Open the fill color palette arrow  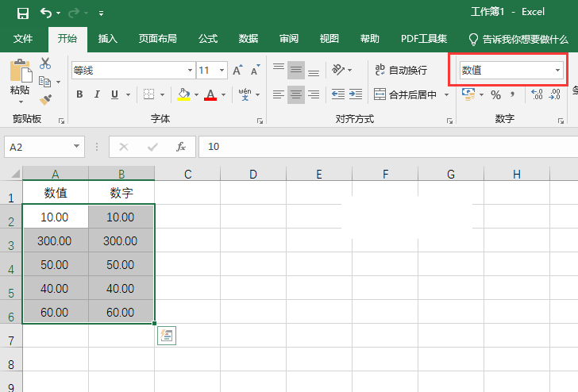point(196,94)
